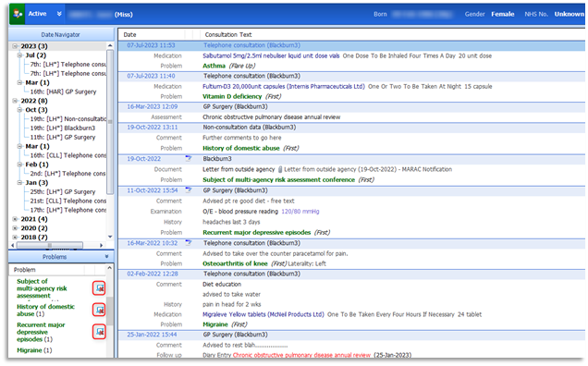Click the Date Navigator horizontal scrollbar thumb
The height and width of the screenshot is (366, 588).
[x=50, y=245]
